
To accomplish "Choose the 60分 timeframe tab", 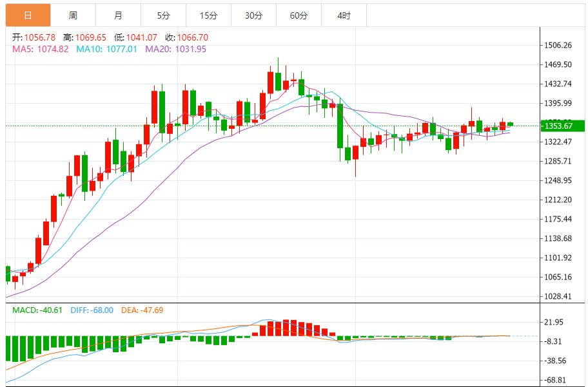I will [x=299, y=15].
